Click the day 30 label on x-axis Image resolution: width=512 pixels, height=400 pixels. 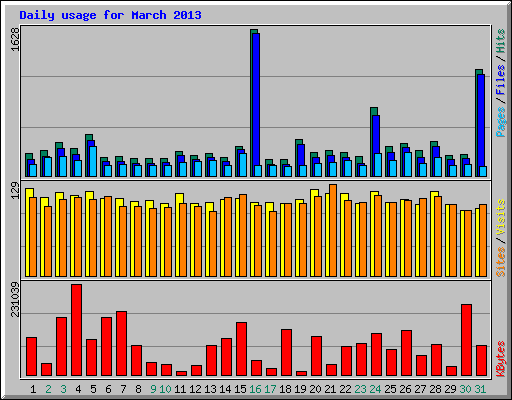(465, 389)
